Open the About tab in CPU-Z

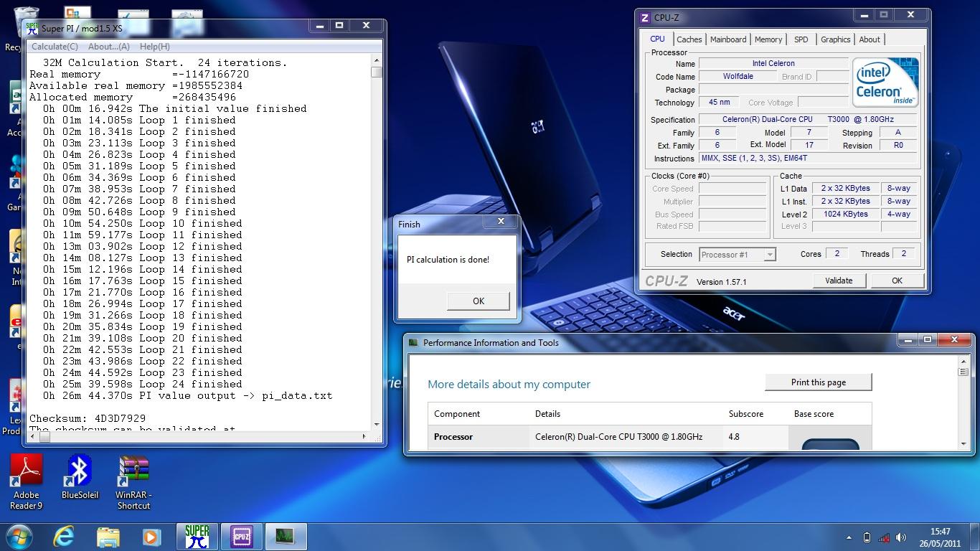point(870,39)
